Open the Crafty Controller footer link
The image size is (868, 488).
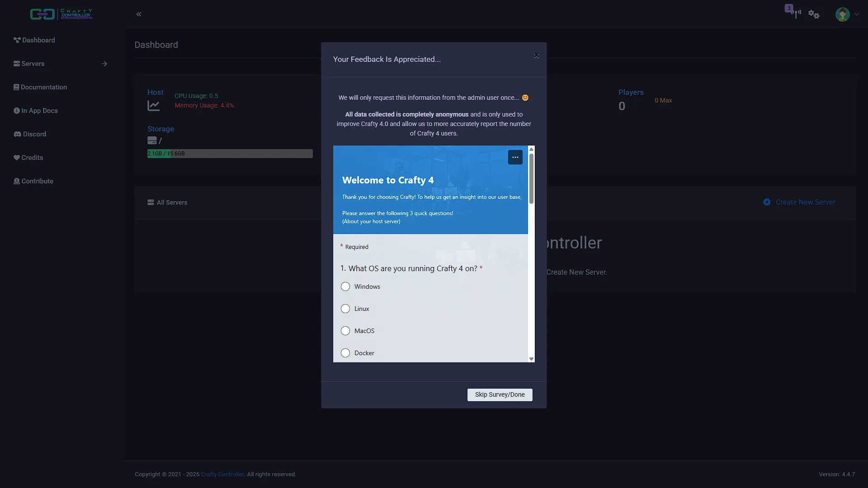click(x=222, y=474)
